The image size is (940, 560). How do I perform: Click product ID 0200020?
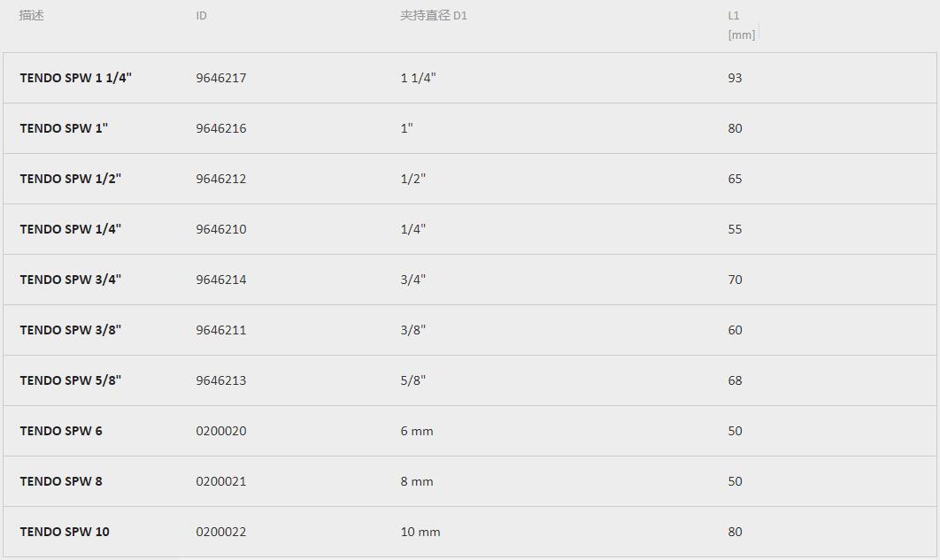pos(221,431)
